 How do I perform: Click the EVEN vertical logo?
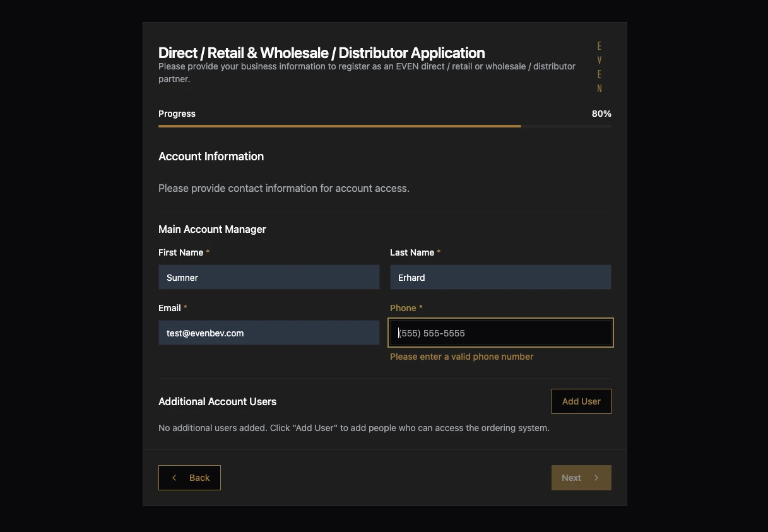click(598, 66)
